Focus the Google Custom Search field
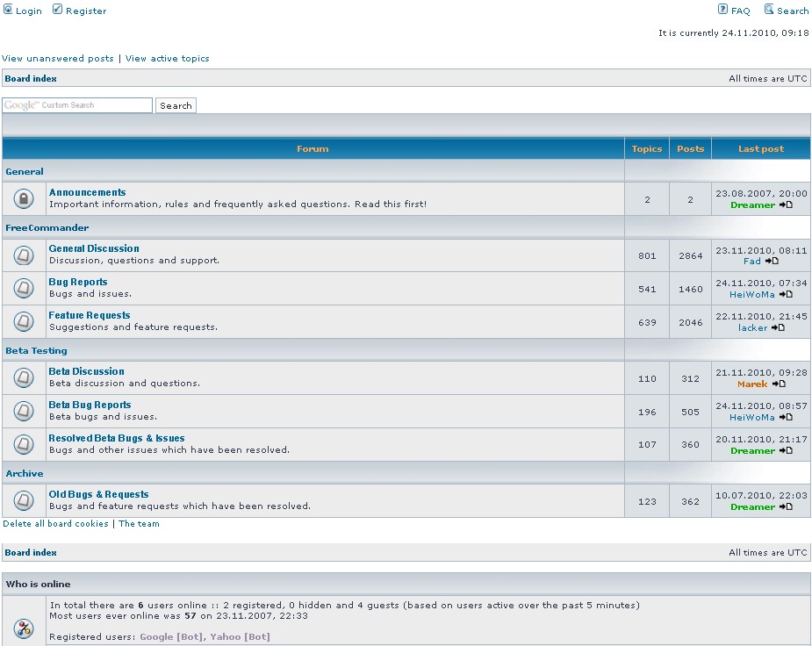Screen dimensions: 812x646 [77, 105]
